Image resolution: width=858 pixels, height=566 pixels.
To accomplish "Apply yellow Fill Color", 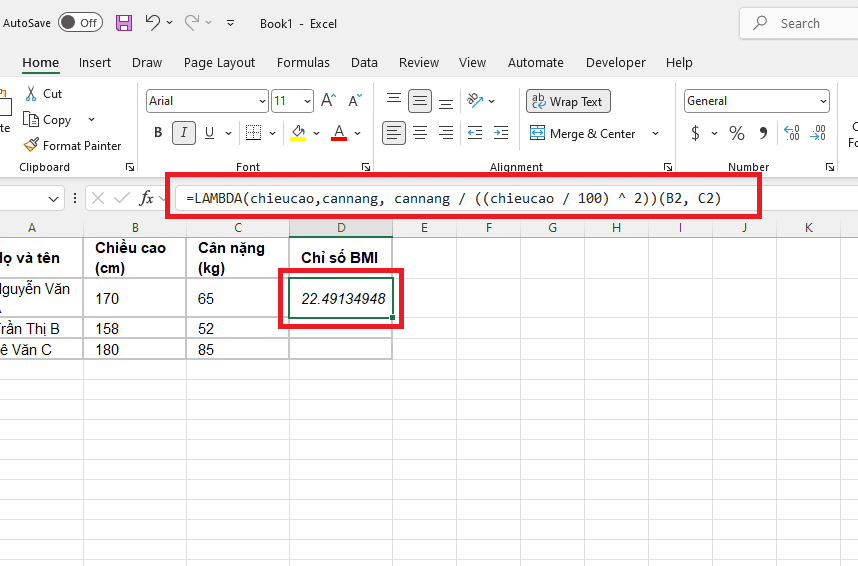I will click(298, 132).
